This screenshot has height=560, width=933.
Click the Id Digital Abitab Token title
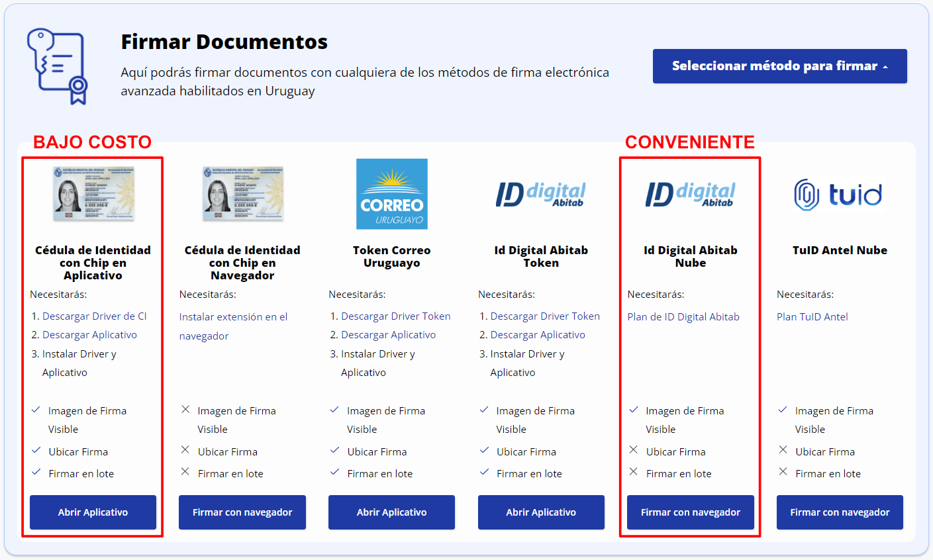pos(541,257)
